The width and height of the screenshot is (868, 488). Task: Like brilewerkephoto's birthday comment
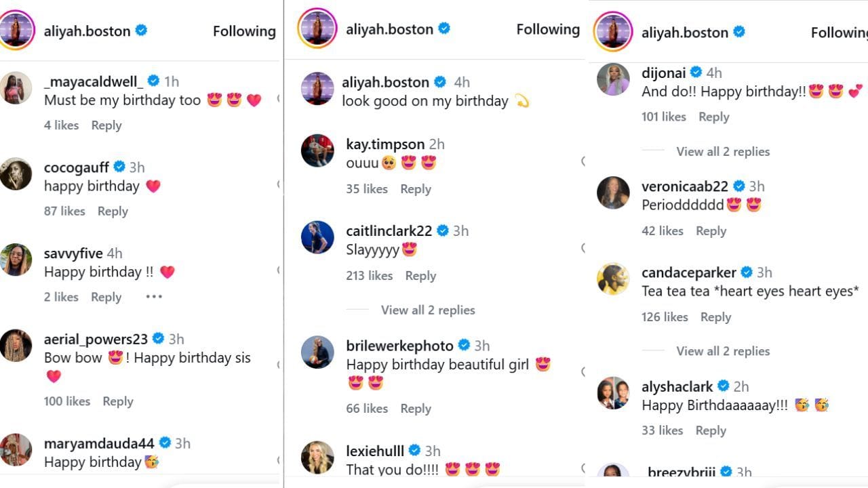[x=367, y=409]
